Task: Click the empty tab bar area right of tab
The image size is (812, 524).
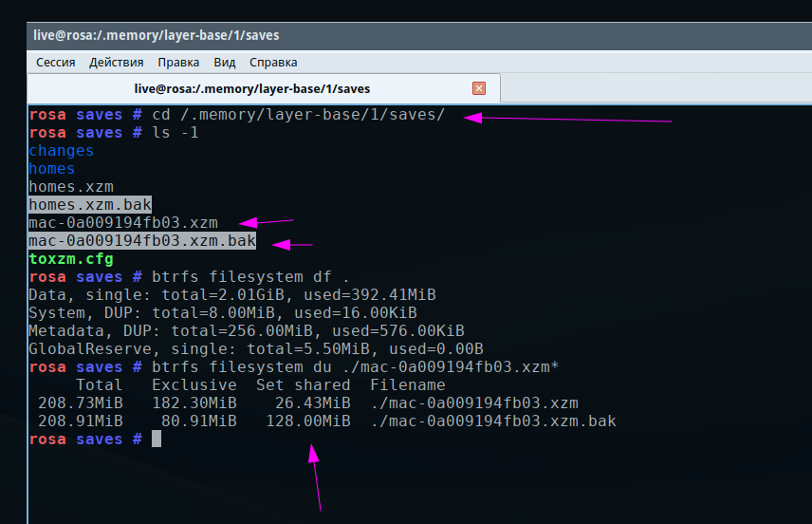Action: pos(655,88)
